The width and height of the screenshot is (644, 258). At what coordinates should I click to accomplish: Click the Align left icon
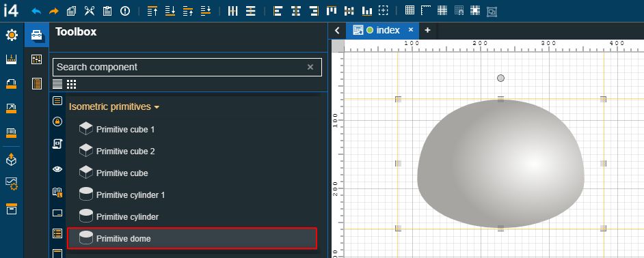(x=278, y=11)
